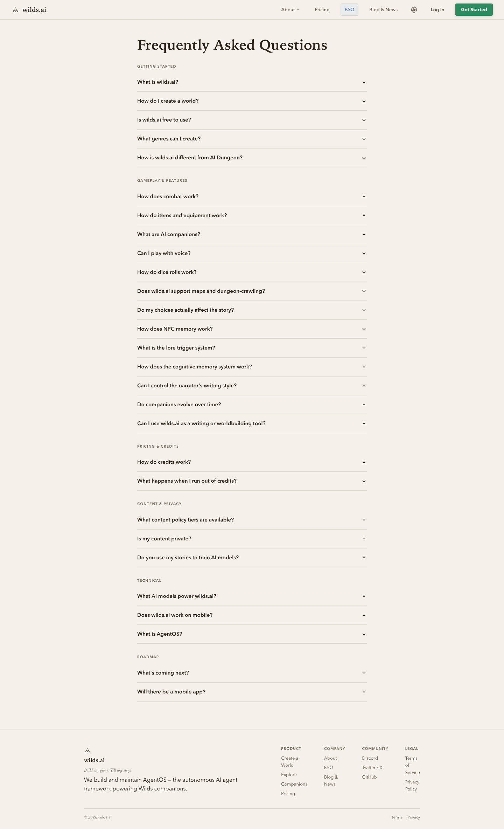This screenshot has width=504, height=829.
Task: Open the About dropdown in navigation
Action: [290, 10]
